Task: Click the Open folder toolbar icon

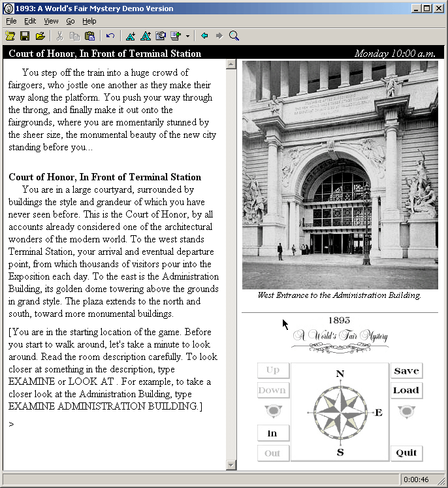Action: 40,36
